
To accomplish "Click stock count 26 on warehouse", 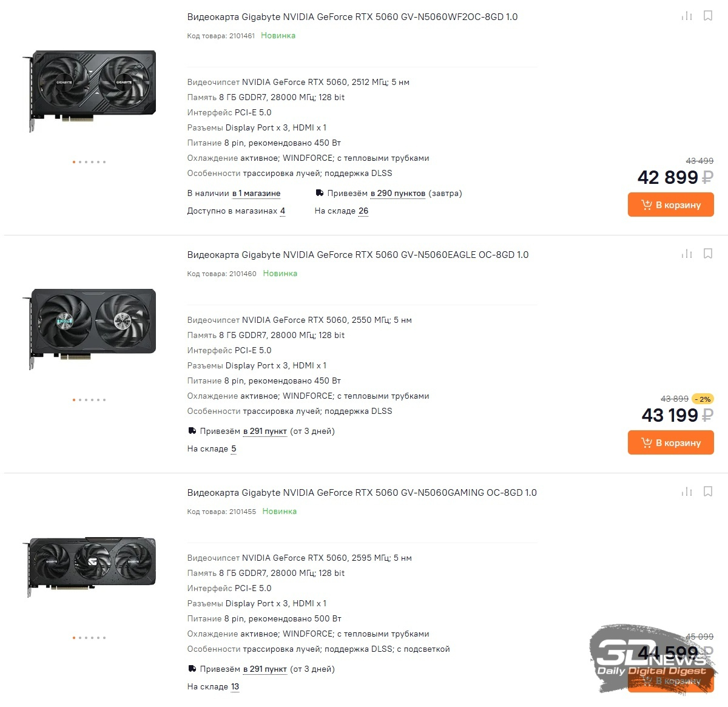I will pyautogui.click(x=363, y=211).
